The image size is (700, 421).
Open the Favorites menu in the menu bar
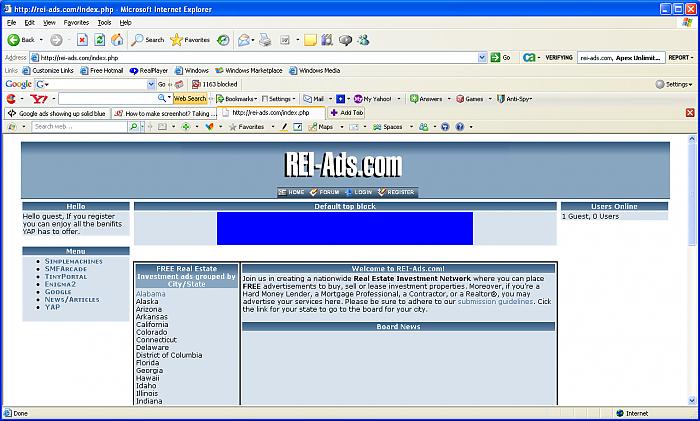tap(76, 22)
